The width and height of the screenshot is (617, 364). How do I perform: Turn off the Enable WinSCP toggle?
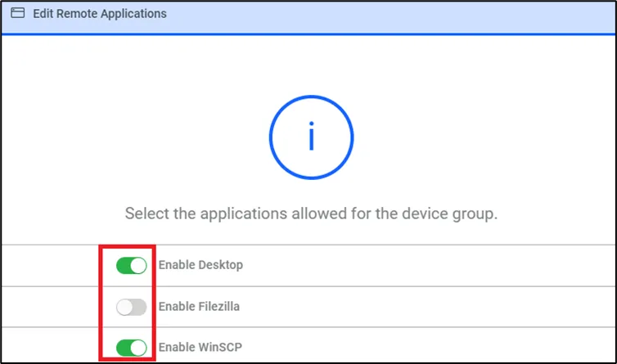132,348
